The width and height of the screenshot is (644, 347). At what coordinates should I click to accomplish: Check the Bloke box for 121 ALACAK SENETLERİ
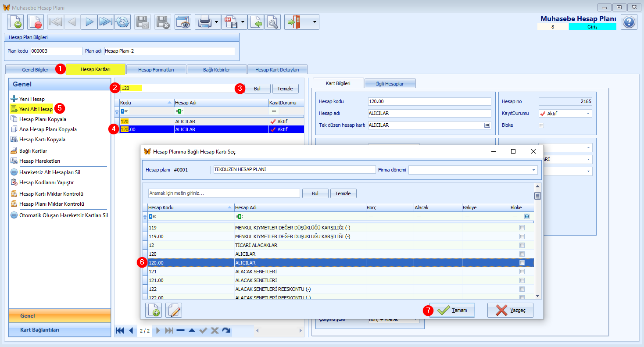522,272
